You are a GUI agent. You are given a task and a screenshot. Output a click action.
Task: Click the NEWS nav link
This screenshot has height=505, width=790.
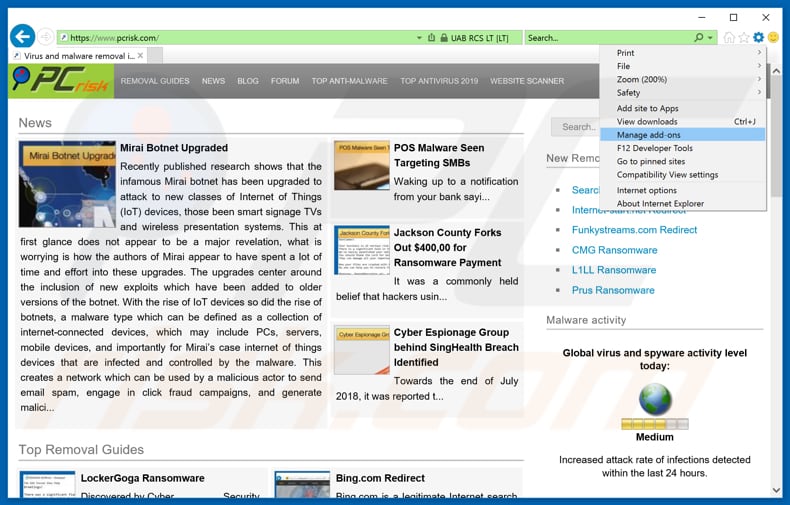pos(213,81)
